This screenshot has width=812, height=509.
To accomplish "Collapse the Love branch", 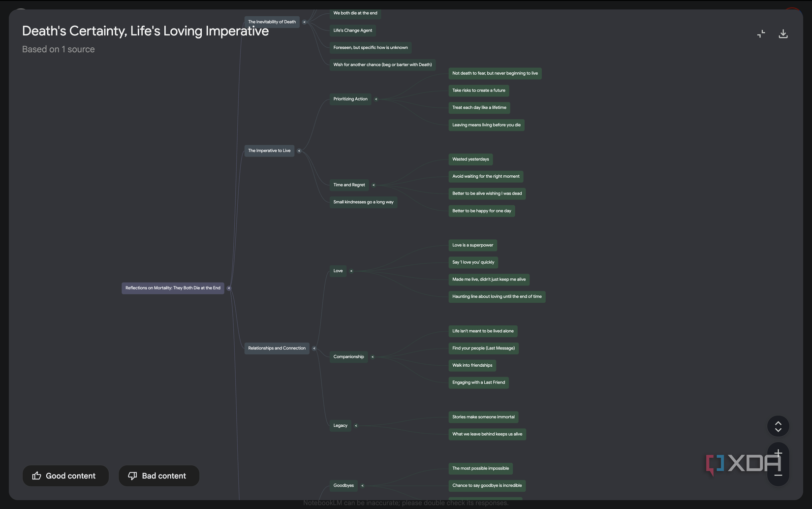I will point(351,271).
